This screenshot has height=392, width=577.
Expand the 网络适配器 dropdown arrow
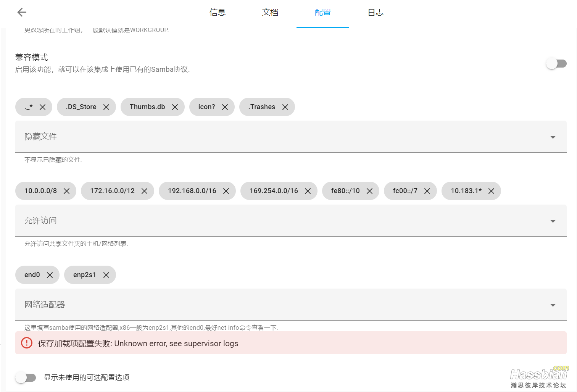(x=553, y=305)
